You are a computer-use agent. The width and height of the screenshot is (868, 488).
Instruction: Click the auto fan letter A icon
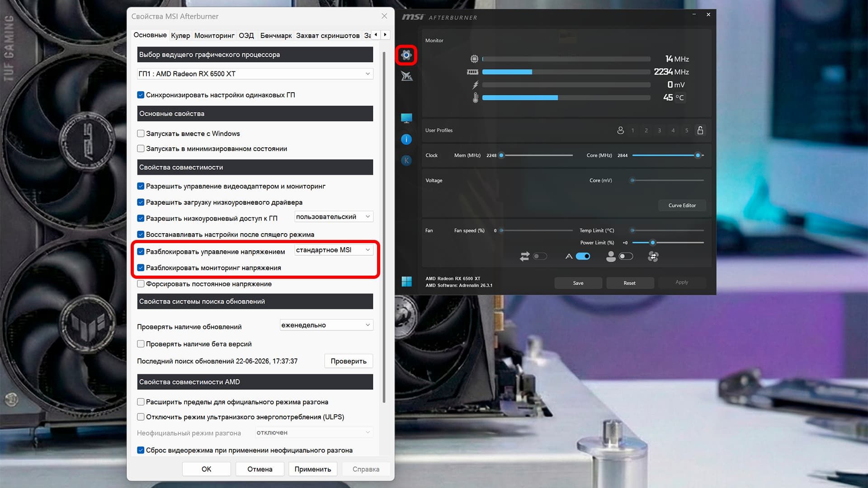click(569, 256)
